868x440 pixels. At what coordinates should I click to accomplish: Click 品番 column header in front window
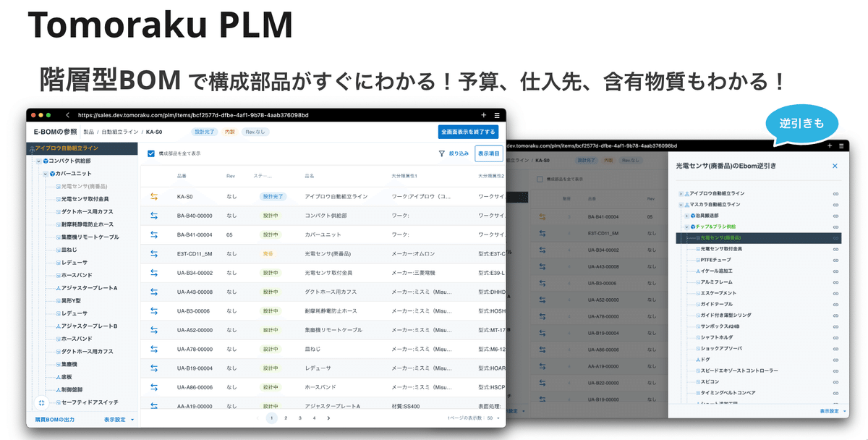pyautogui.click(x=182, y=176)
